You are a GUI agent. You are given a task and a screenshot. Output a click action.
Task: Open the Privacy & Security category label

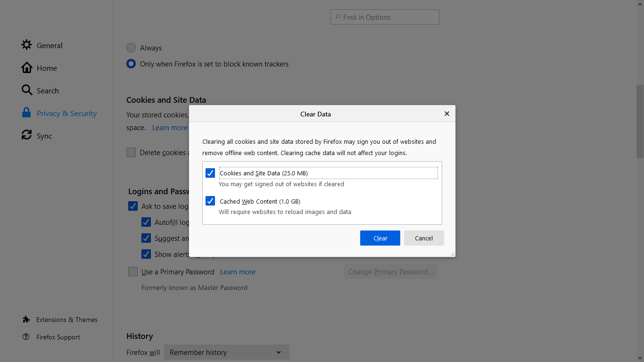point(66,113)
